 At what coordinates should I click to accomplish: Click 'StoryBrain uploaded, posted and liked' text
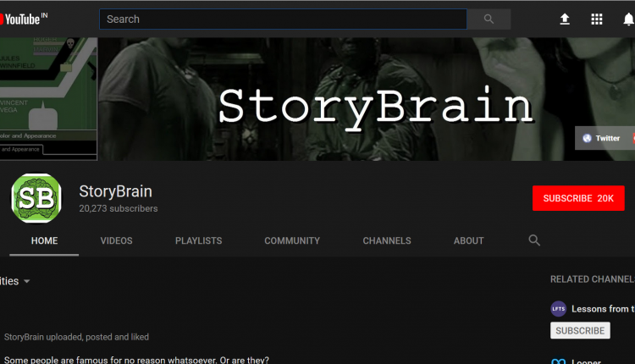[x=76, y=337]
